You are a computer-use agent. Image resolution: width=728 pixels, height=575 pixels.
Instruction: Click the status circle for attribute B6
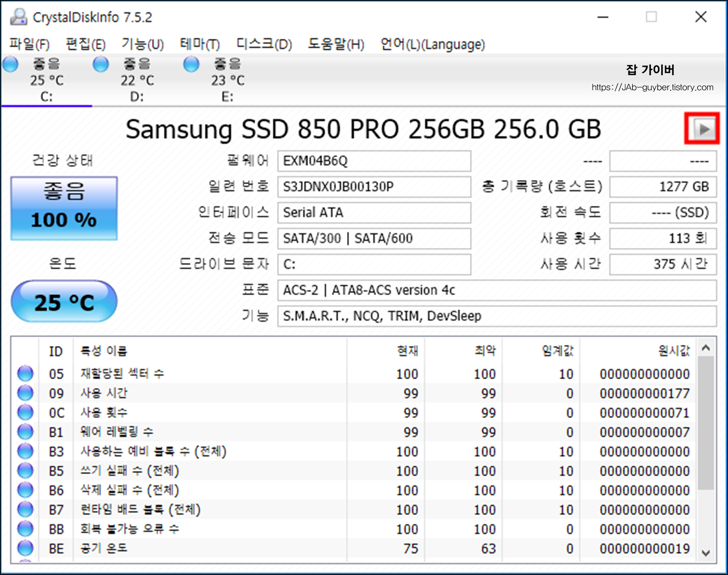25,490
